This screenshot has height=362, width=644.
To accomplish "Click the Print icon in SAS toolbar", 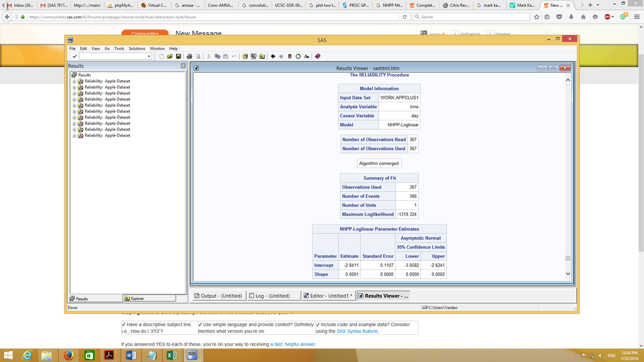I will 190,57.
